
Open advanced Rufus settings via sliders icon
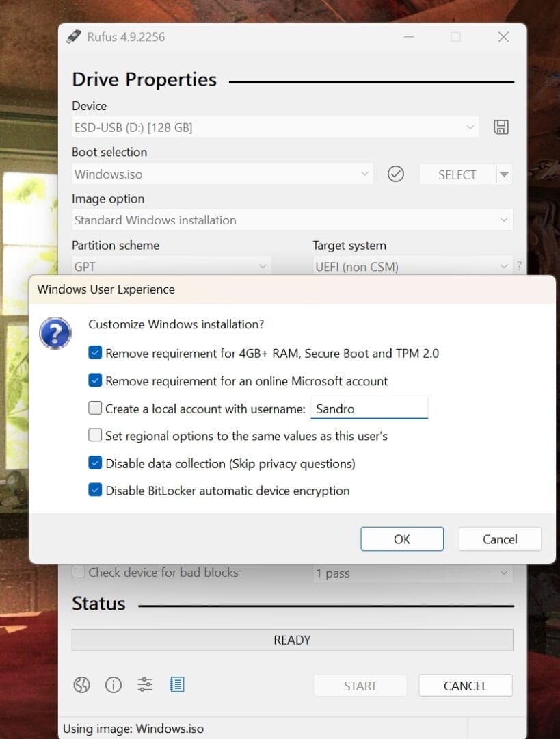145,684
